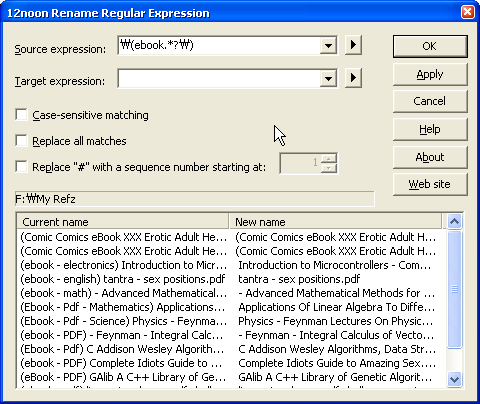Click into the Target expression text field

tap(219, 79)
